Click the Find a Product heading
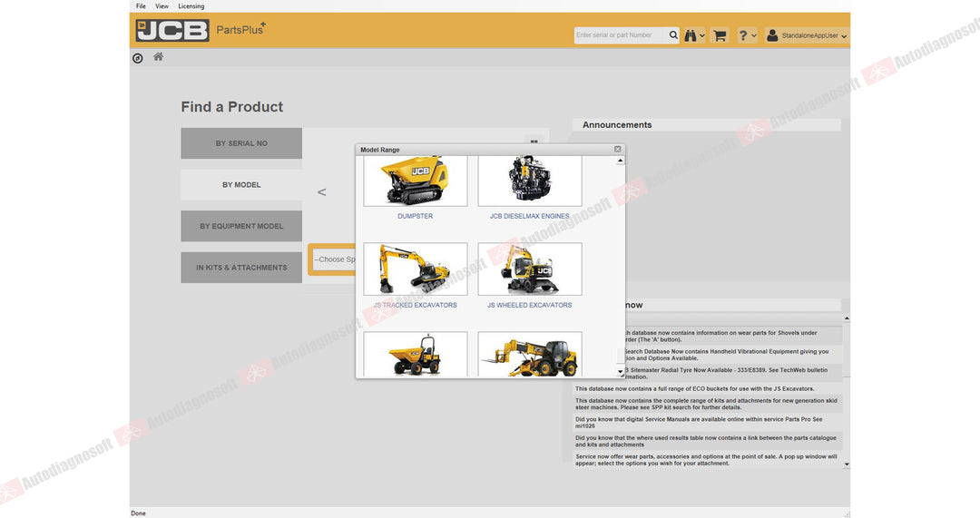 point(232,107)
